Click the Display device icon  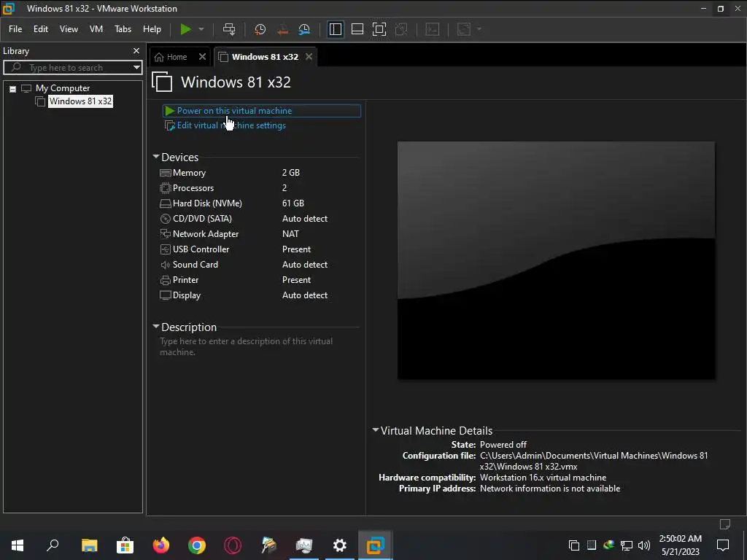pos(166,295)
